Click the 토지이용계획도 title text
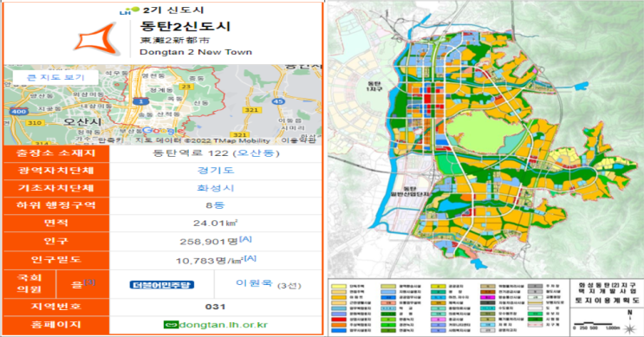Screen dimensions: 644x337 [607, 301]
